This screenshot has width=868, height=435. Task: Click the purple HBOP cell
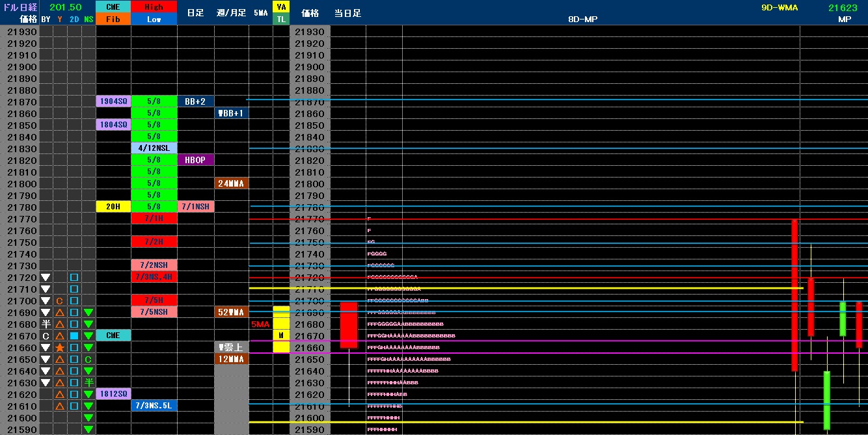[x=196, y=160]
